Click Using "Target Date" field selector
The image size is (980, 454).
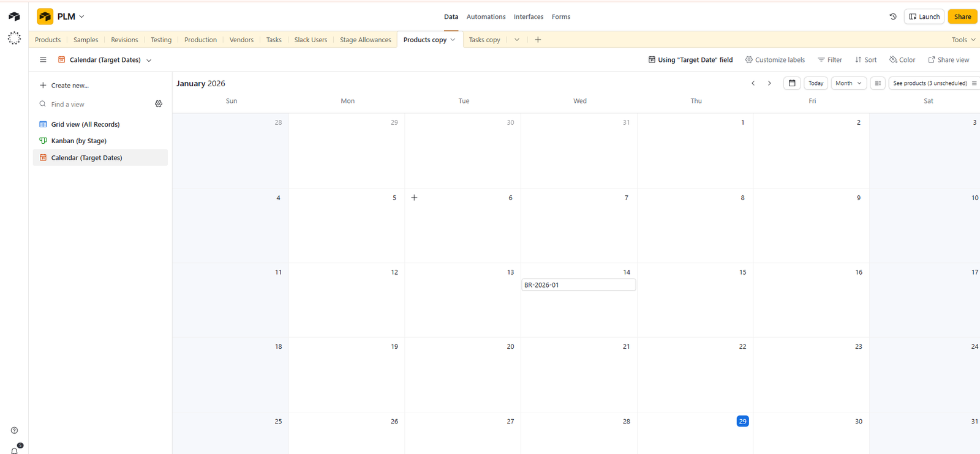tap(690, 60)
